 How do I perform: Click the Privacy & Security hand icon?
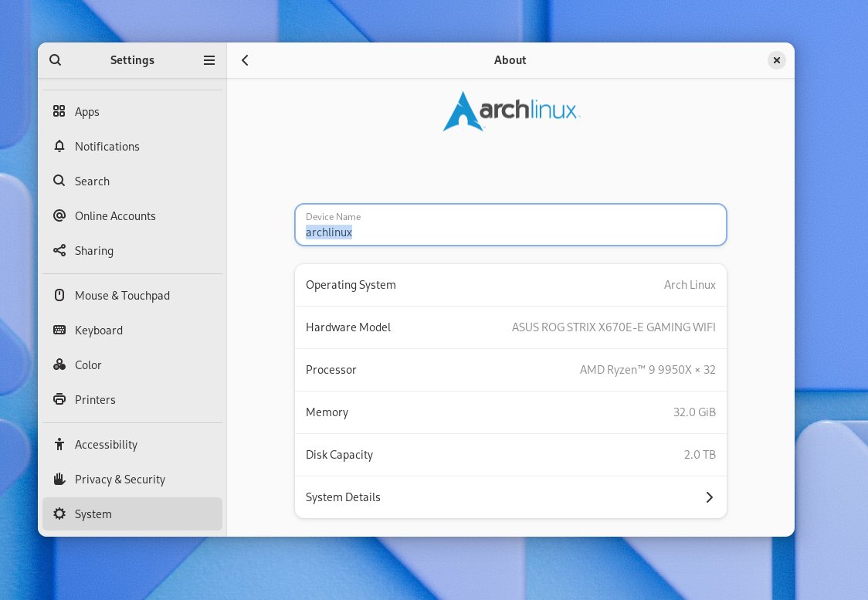coord(59,479)
